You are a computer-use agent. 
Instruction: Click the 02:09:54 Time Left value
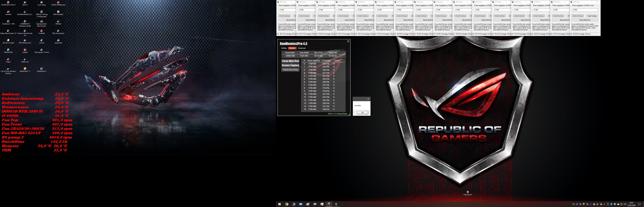(332, 56)
